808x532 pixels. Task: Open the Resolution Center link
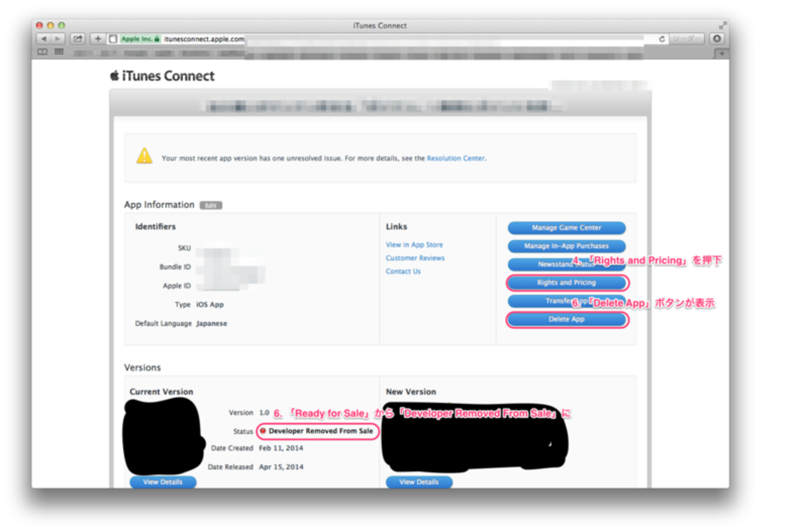[x=456, y=158]
